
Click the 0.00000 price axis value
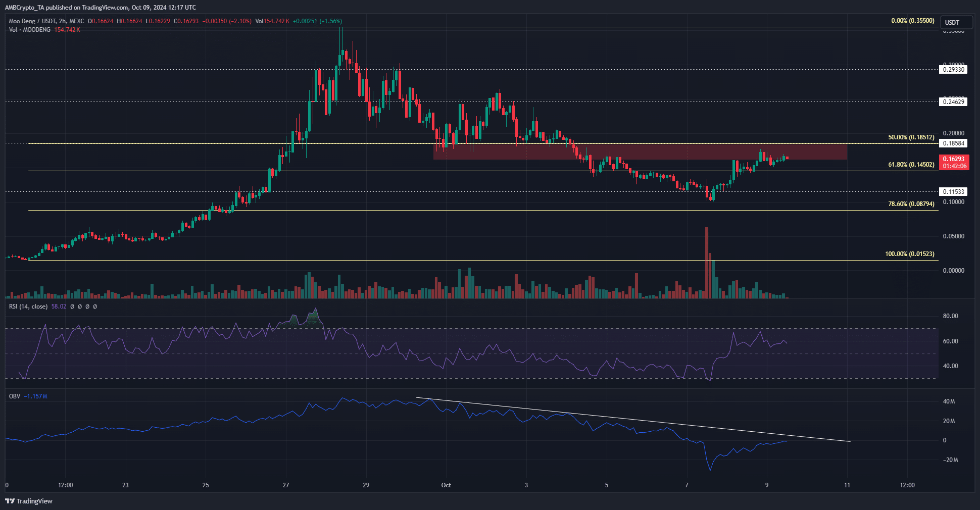(x=954, y=271)
